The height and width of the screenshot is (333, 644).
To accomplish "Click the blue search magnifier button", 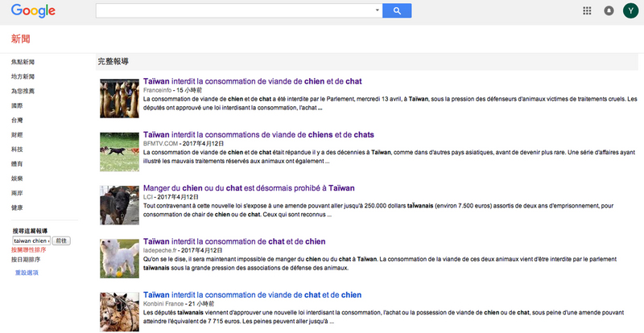I will (397, 10).
